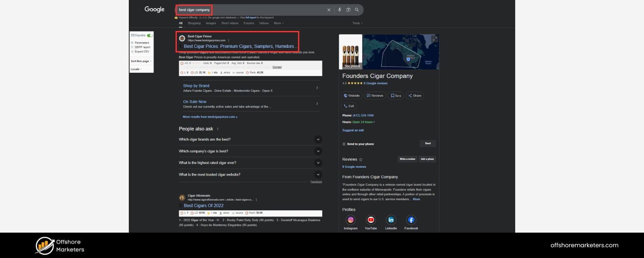Toggle SEOquake off
The width and height of the screenshot is (644, 258).
tap(149, 35)
